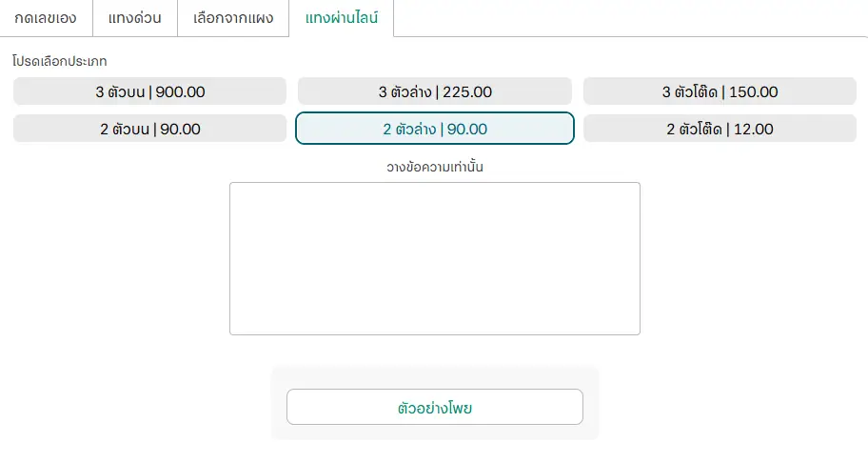
Task: Switch to the กดเลขเอง tab
Action: (46, 18)
